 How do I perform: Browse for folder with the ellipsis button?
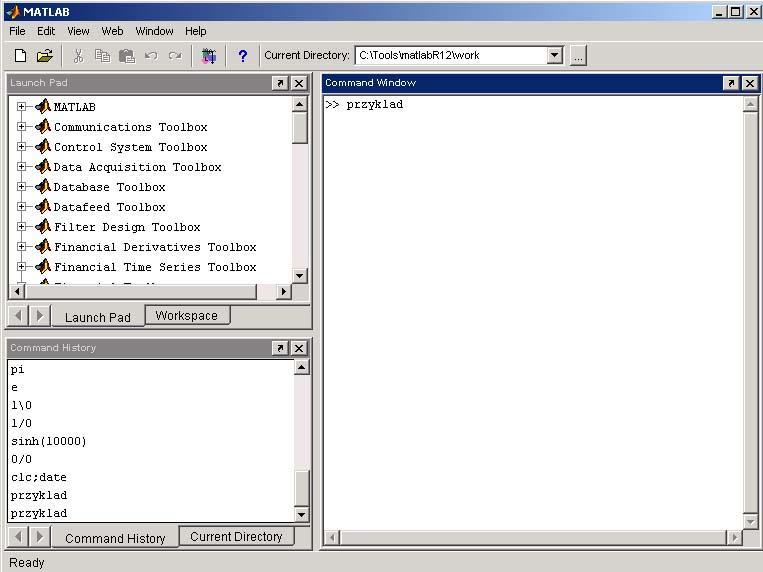coord(578,55)
